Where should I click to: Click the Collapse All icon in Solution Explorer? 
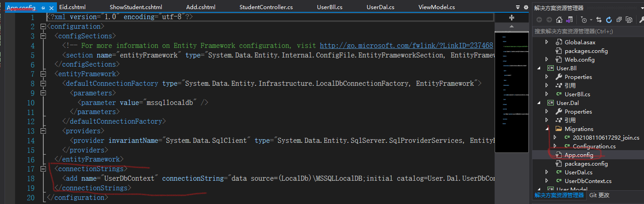(619, 20)
